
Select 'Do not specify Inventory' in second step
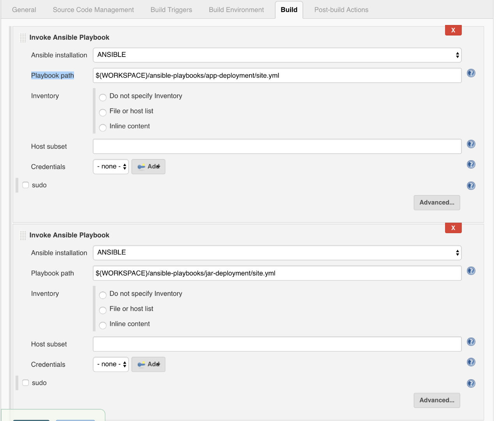(x=103, y=295)
